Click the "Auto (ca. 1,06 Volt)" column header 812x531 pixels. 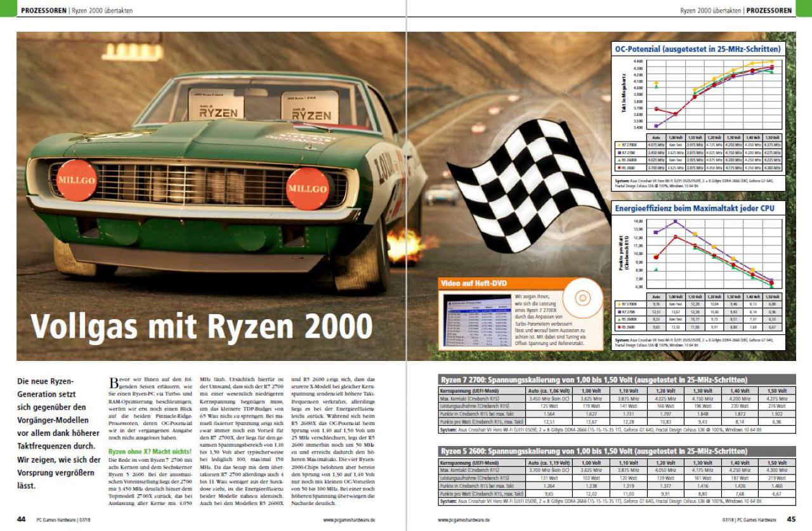[550, 390]
